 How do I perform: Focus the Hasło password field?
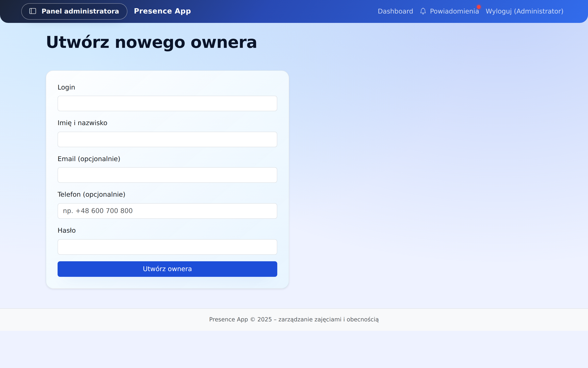coord(167,247)
